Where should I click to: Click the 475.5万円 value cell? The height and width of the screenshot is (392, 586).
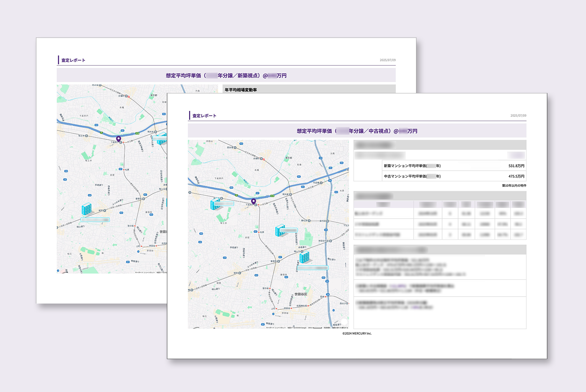tap(516, 176)
